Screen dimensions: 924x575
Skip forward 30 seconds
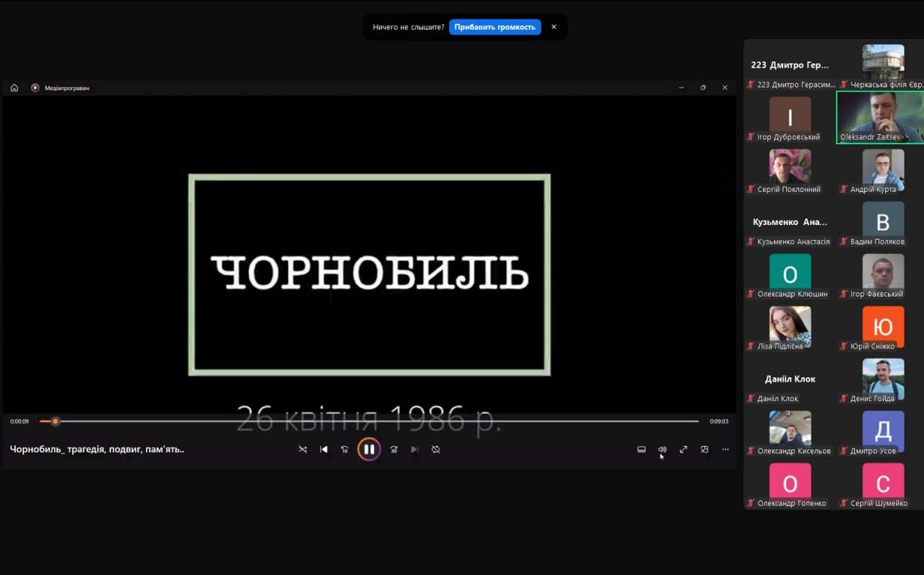393,449
